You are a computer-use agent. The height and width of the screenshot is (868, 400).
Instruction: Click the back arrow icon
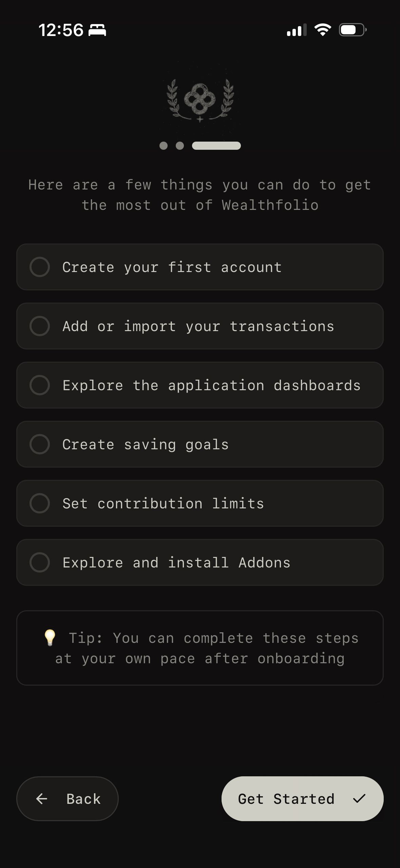pyautogui.click(x=42, y=799)
